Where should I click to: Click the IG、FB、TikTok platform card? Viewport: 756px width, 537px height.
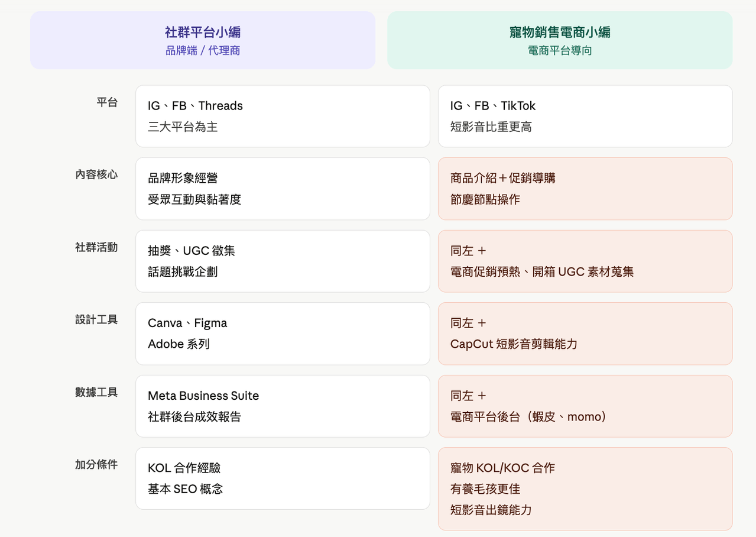pyautogui.click(x=585, y=116)
